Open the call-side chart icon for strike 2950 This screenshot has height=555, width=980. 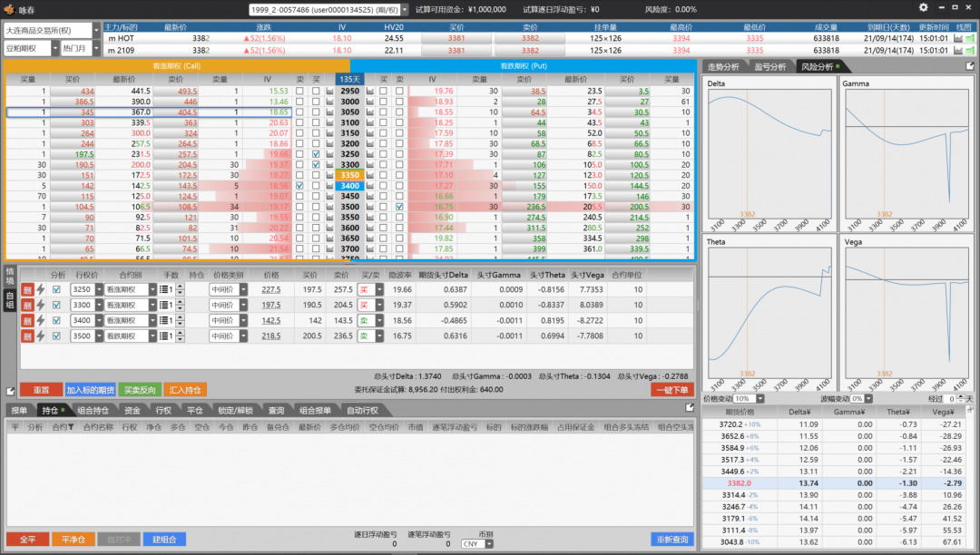pos(329,92)
